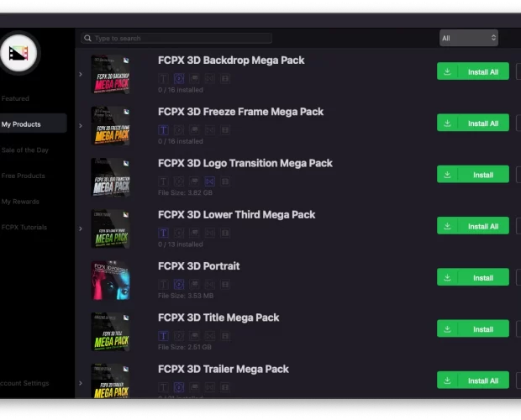Click the title 'FCPX 3D Backdrop Mega Pack'
This screenshot has width=521, height=420.
pyautogui.click(x=231, y=60)
